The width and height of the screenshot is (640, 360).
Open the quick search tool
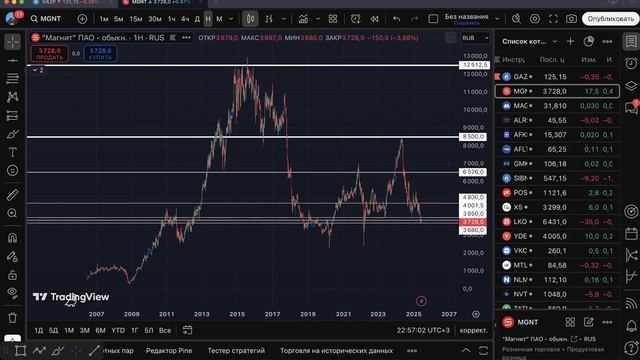[516, 19]
